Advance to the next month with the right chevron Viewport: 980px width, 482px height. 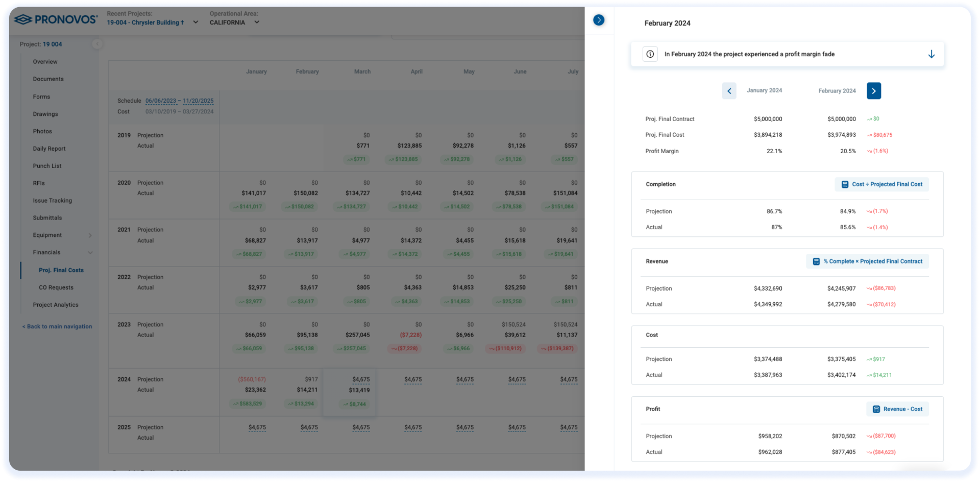874,91
